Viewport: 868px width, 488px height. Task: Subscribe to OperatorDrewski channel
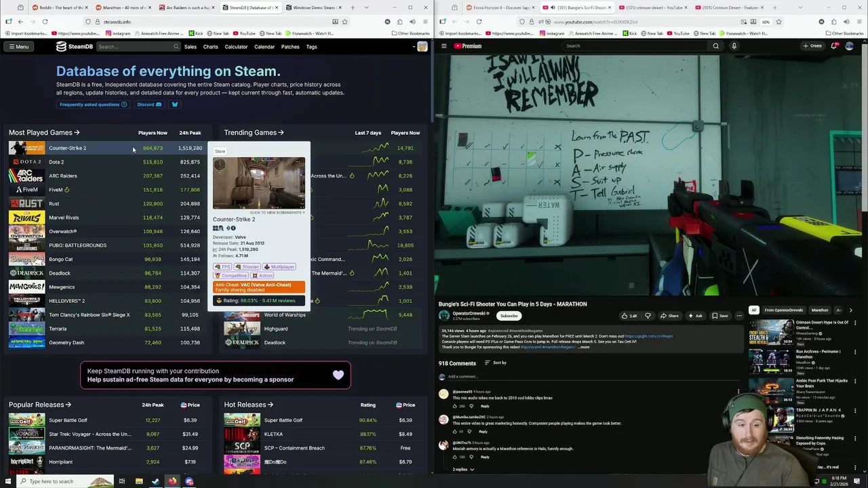(509, 316)
